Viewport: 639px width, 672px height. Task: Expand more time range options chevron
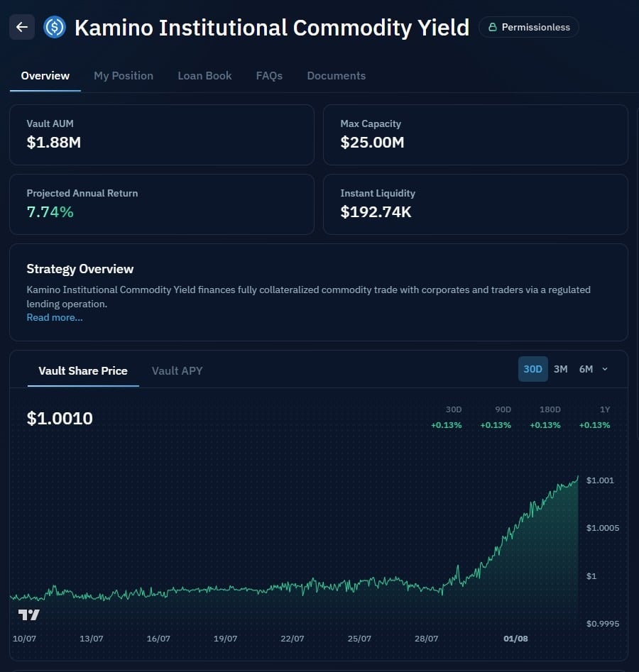[x=605, y=369]
